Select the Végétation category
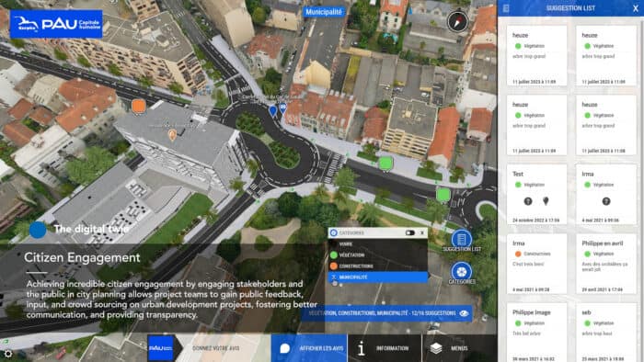This screenshot has width=644, height=362. coord(377,255)
